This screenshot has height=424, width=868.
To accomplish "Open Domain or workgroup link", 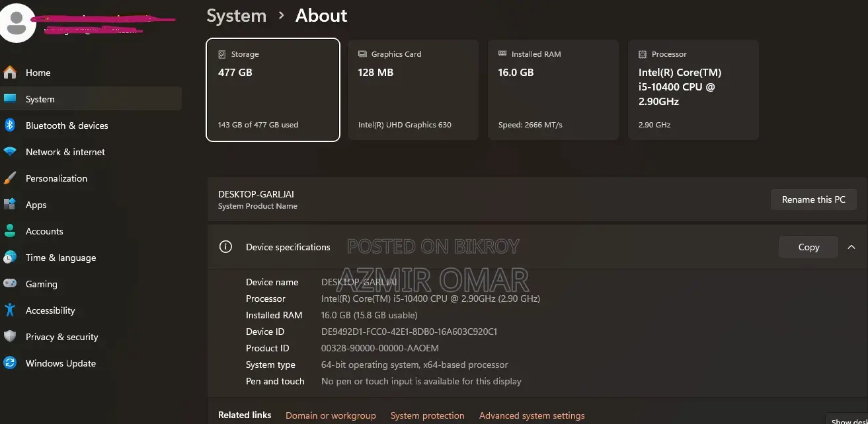I will (331, 415).
